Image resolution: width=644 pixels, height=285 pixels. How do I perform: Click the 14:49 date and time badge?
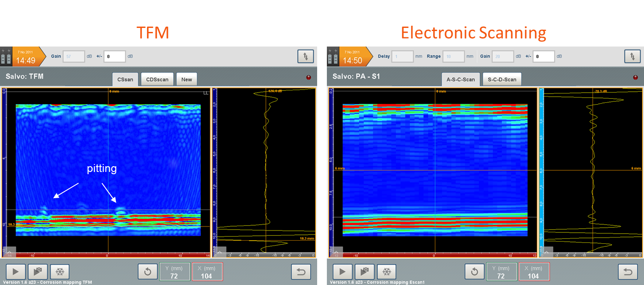click(27, 57)
